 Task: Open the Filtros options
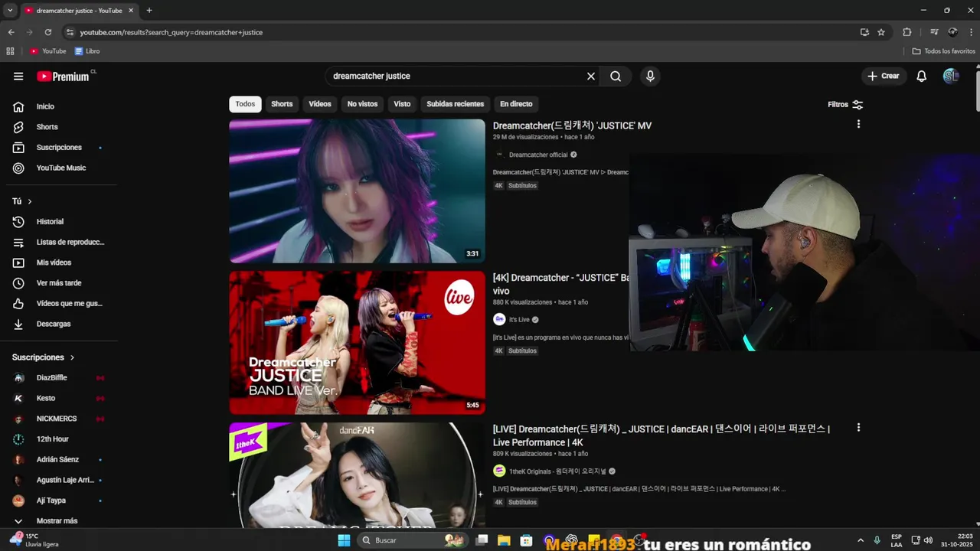click(845, 104)
